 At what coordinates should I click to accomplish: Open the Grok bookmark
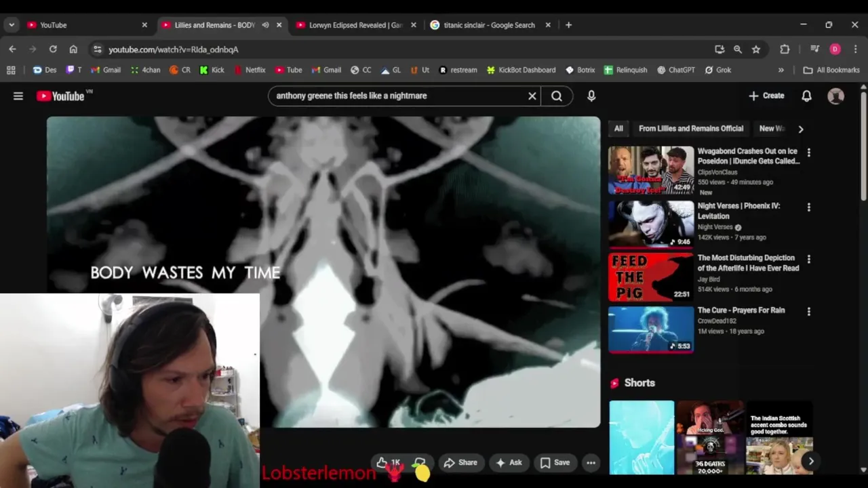[x=717, y=70]
